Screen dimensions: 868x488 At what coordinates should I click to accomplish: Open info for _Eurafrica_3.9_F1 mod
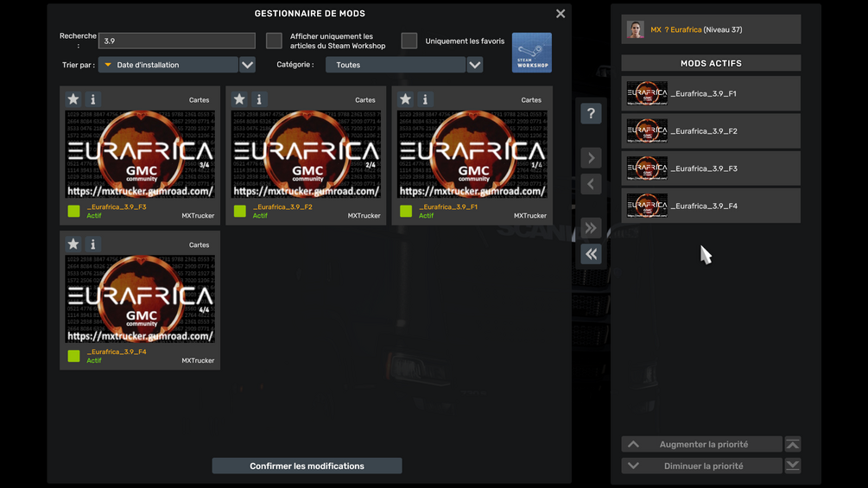pos(425,99)
